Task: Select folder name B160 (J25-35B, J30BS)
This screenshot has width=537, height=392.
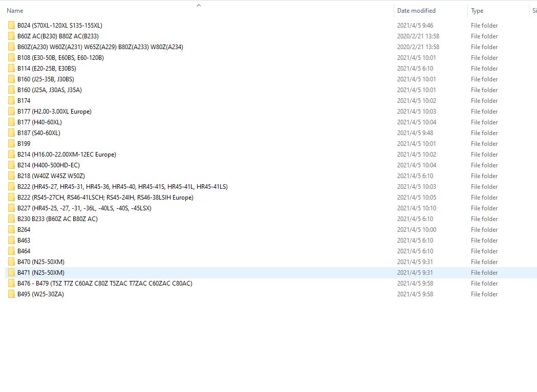Action: point(46,79)
